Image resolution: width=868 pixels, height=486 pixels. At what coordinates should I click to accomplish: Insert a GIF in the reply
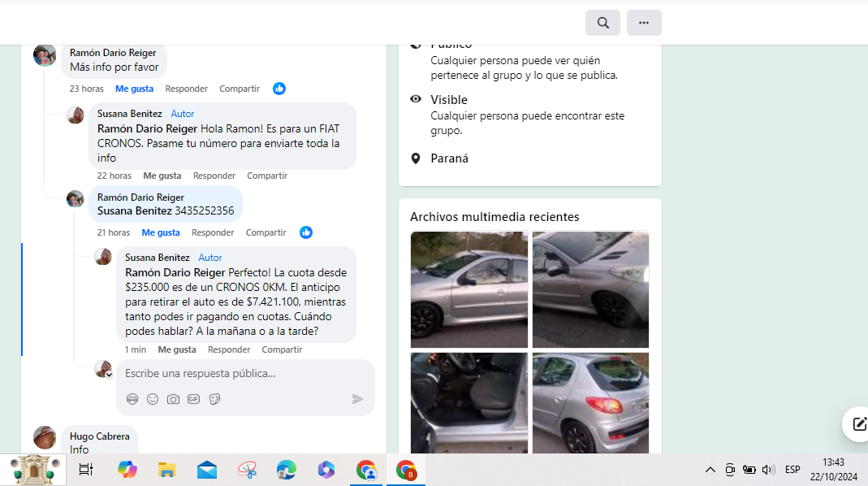pyautogui.click(x=194, y=399)
